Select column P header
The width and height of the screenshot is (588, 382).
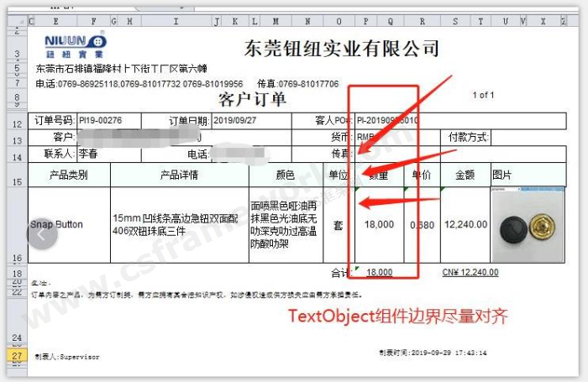click(365, 20)
